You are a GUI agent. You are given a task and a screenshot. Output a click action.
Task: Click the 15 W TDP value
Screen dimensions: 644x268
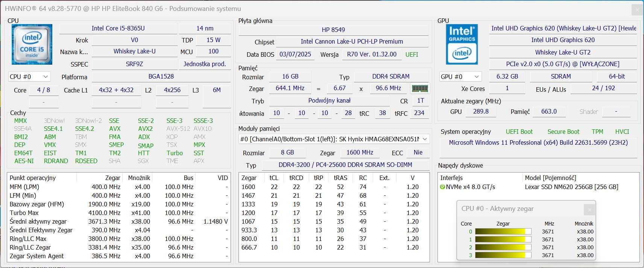tap(213, 40)
